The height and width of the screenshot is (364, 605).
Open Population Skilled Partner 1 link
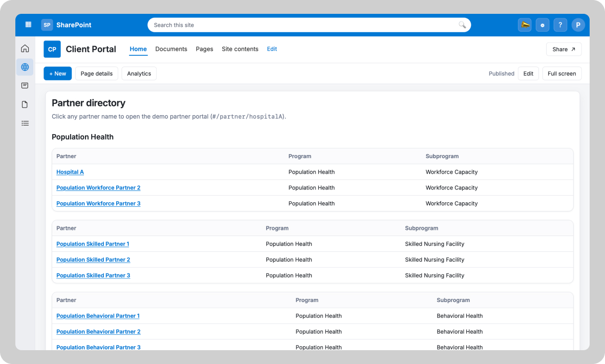[x=93, y=244]
